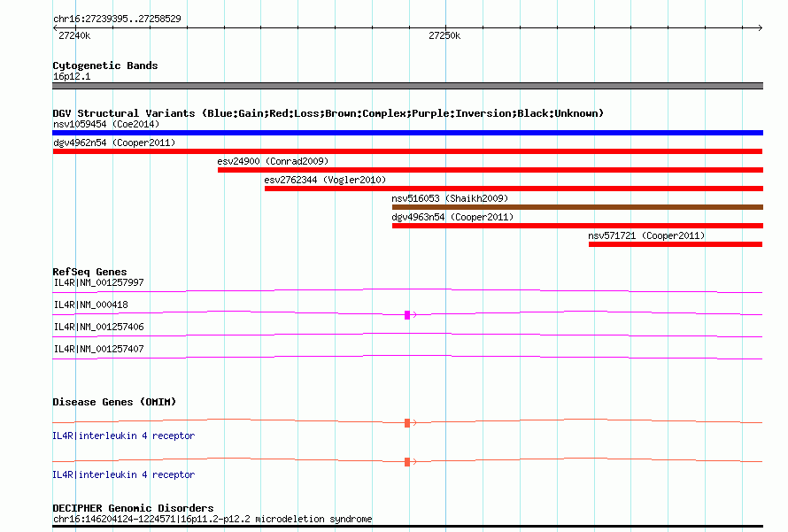This screenshot has width=788, height=532.
Task: Click the RefSeq Genes track title
Action: click(x=89, y=272)
